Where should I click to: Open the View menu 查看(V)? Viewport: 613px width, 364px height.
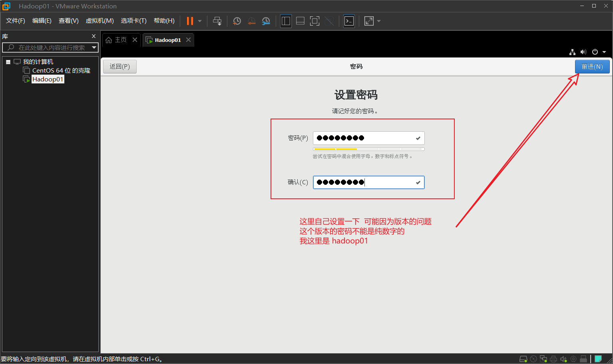click(x=69, y=21)
